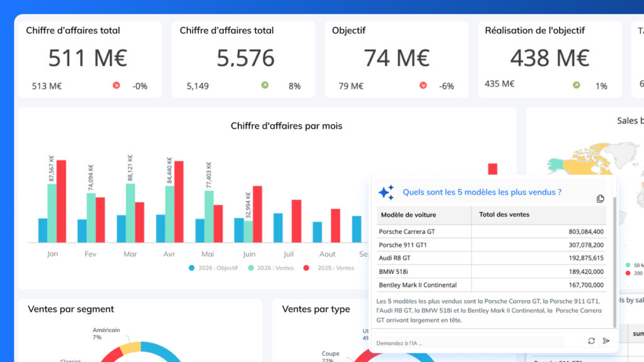Toggle legend item '2026 : Objectif'

(x=213, y=268)
